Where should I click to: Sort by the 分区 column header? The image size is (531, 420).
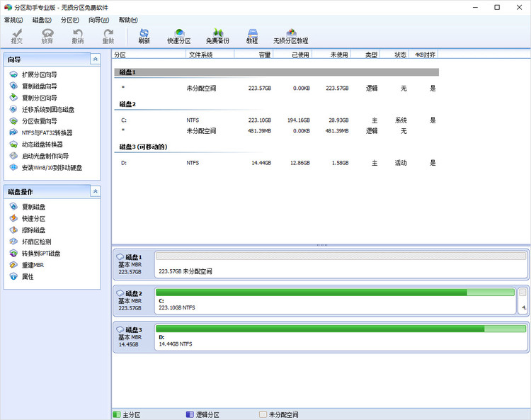coord(149,55)
